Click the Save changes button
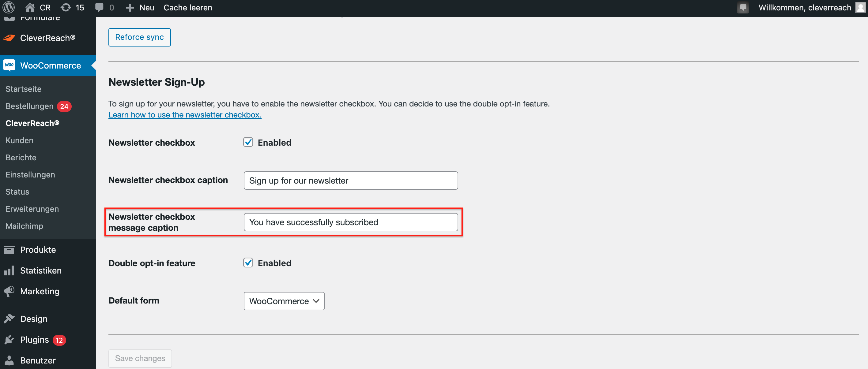Viewport: 868px width, 369px height. [140, 358]
